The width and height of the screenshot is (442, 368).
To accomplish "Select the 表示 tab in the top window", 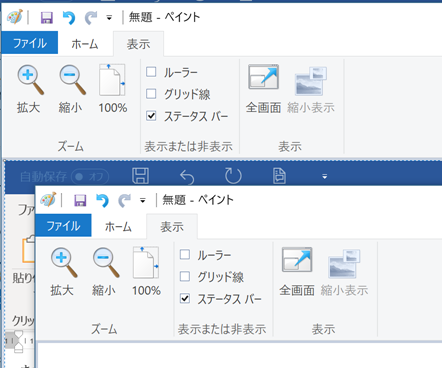I will point(138,44).
